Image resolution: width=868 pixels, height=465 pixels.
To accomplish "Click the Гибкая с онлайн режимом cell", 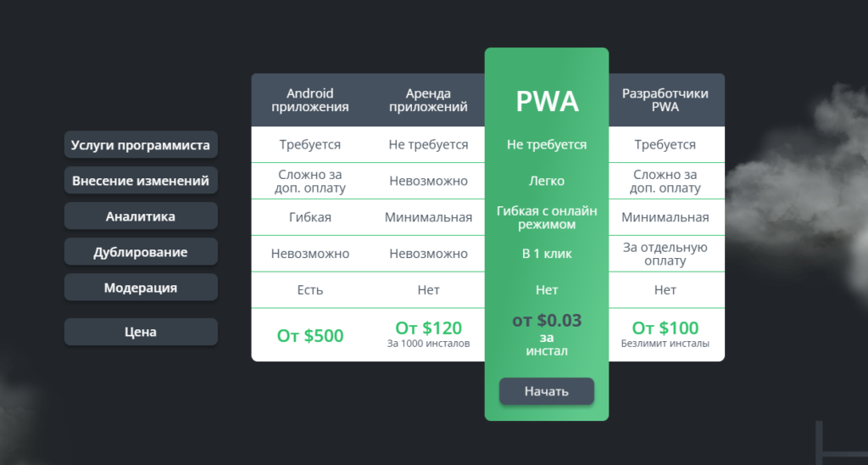I will (x=547, y=217).
